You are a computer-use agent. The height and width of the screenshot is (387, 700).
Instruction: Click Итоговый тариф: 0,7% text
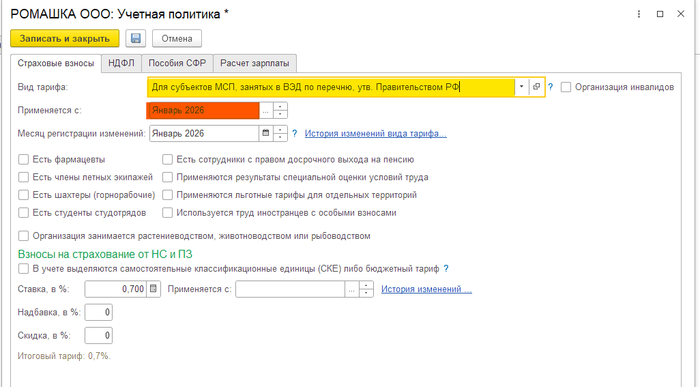[64, 356]
